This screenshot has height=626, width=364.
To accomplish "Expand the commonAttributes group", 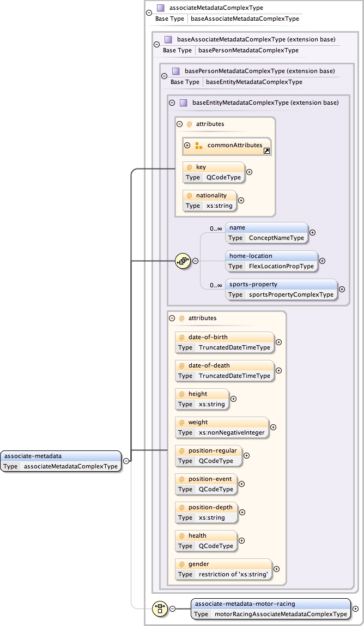I will click(187, 146).
